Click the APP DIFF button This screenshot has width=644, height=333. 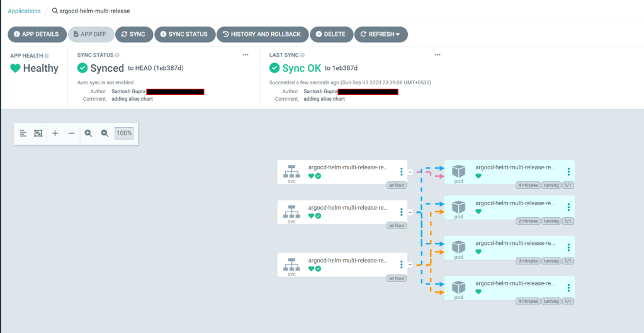tap(91, 34)
